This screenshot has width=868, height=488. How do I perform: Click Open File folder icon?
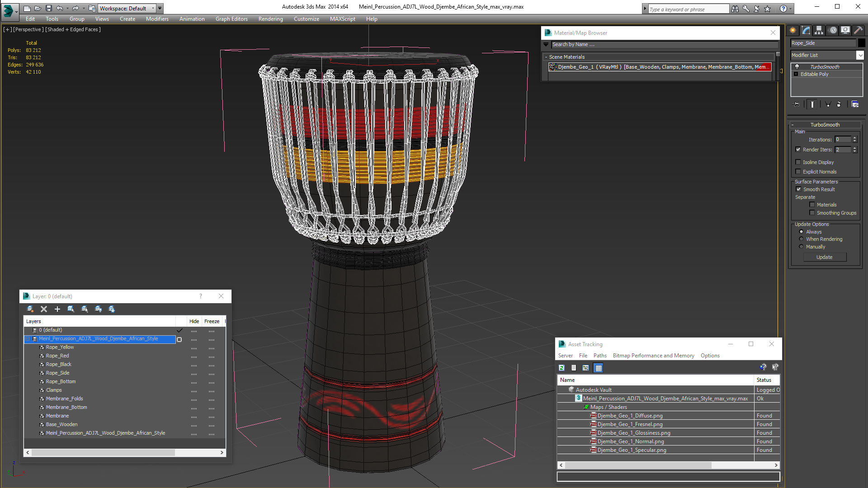click(x=38, y=8)
